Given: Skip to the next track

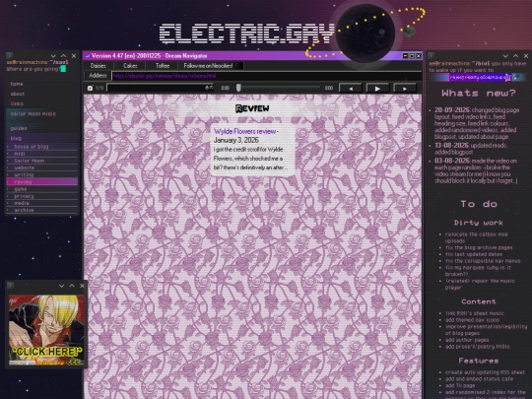Looking at the screenshot, I should (405, 89).
